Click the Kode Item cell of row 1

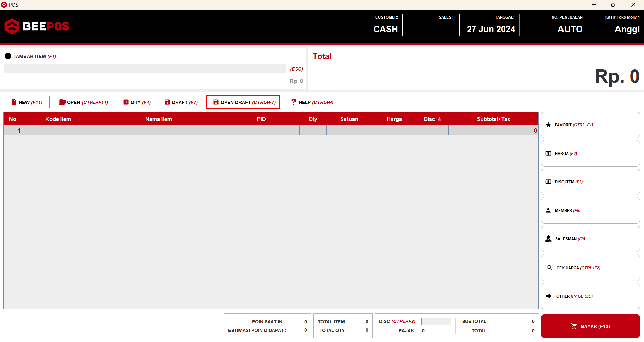(x=58, y=130)
